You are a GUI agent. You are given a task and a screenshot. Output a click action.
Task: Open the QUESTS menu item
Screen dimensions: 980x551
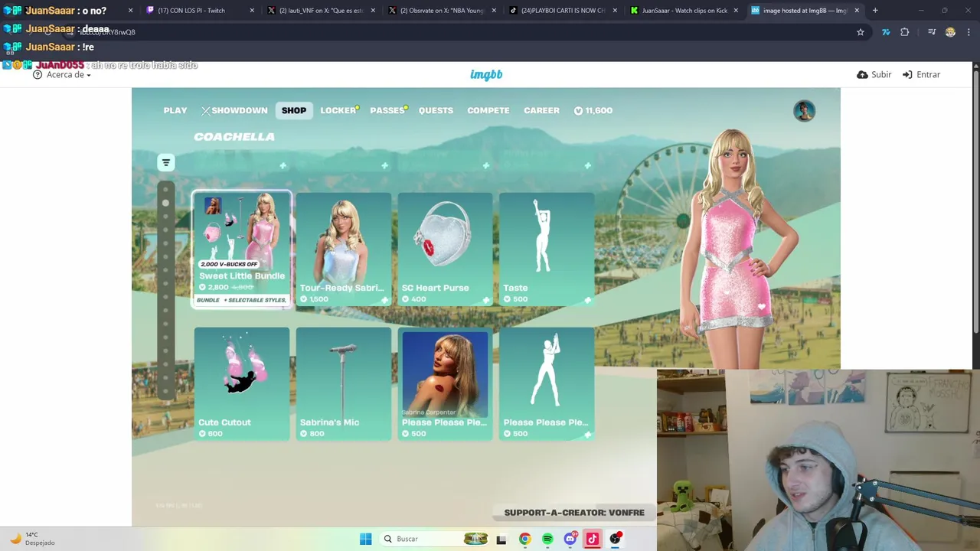point(436,110)
